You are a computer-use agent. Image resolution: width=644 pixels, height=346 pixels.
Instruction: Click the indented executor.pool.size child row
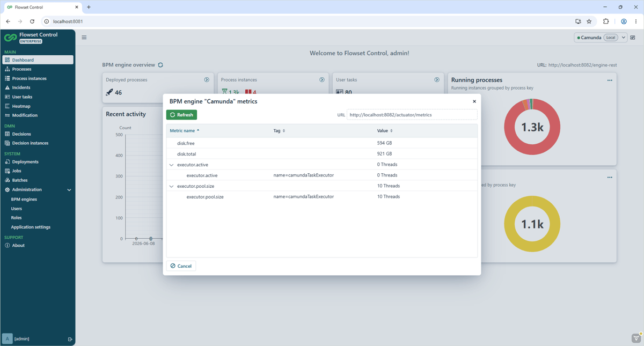tap(322, 197)
